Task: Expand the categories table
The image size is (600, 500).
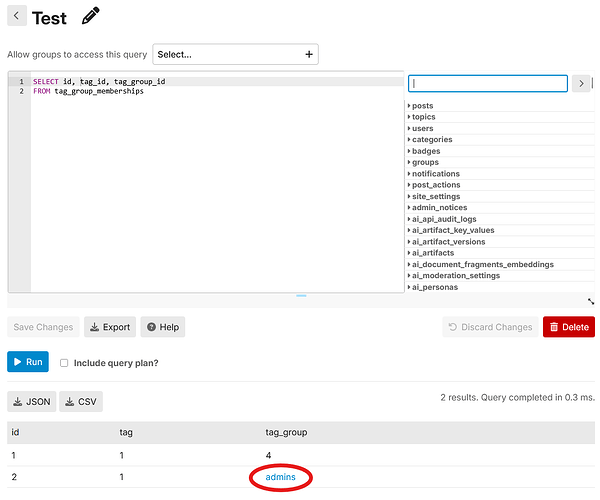Action: 430,139
